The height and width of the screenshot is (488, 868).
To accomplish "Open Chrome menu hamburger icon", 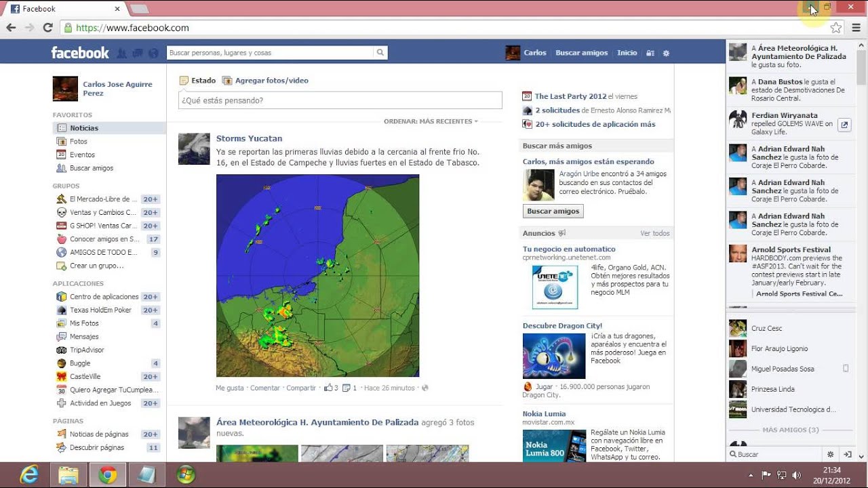I will (855, 28).
